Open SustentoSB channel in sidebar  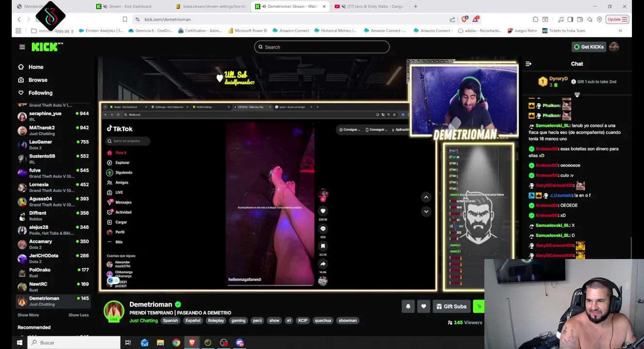tap(53, 159)
